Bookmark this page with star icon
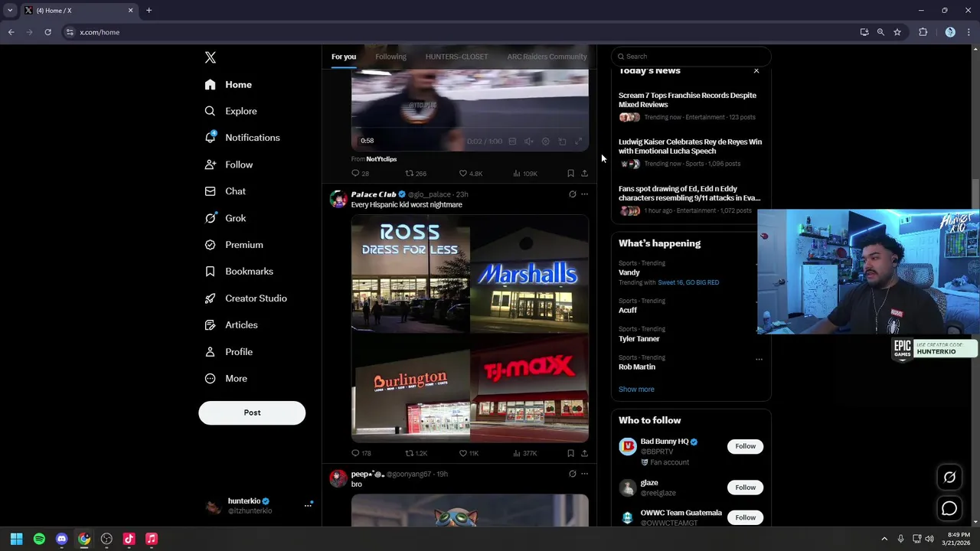The height and width of the screenshot is (551, 980). [897, 32]
